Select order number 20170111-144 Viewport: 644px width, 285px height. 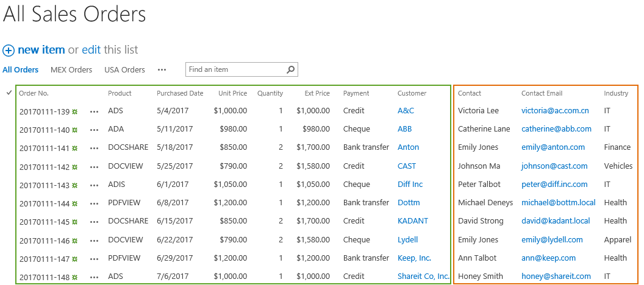[45, 204]
